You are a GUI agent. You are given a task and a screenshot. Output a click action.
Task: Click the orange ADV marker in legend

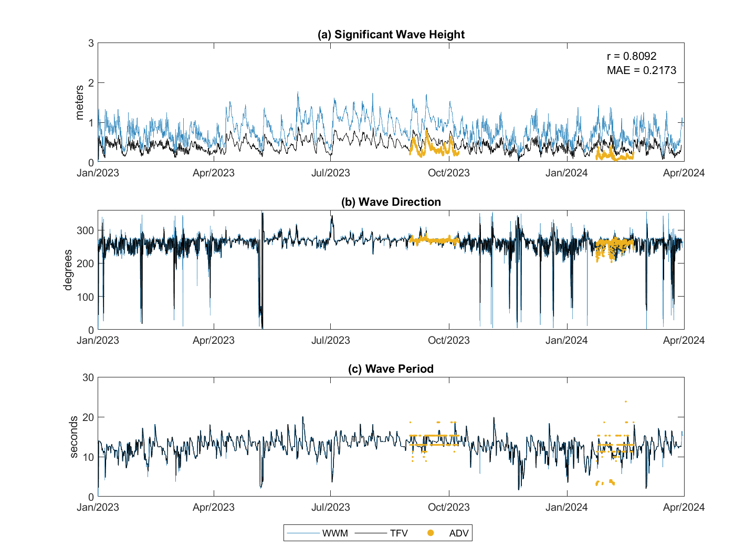tap(430, 533)
